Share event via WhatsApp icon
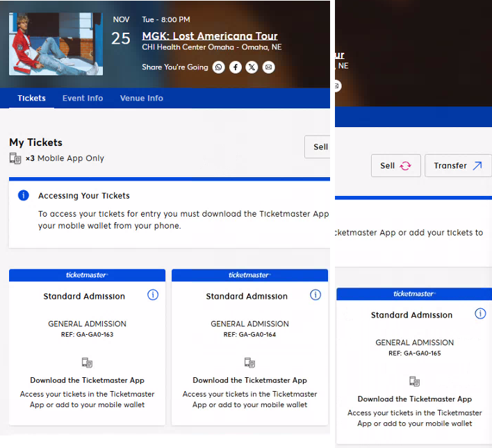The width and height of the screenshot is (492, 448). [219, 67]
